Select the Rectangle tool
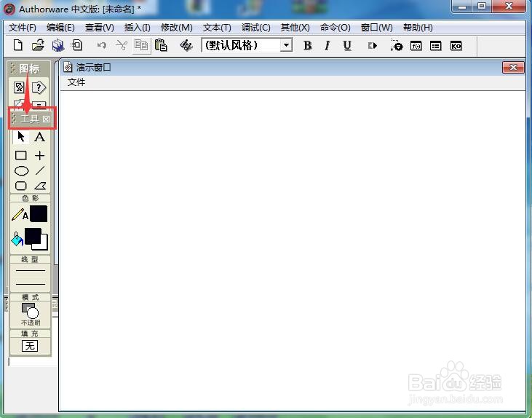The height and width of the screenshot is (418, 532). (21, 155)
